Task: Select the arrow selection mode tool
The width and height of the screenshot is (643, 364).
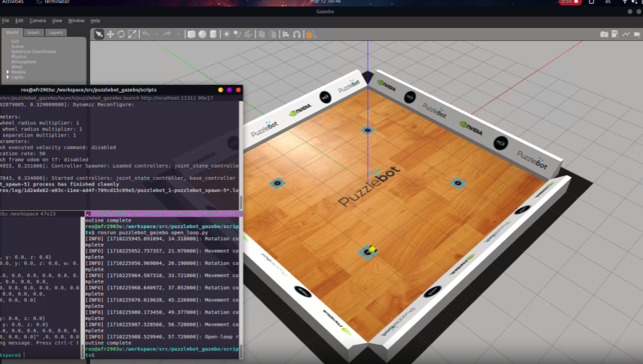Action: click(x=99, y=34)
